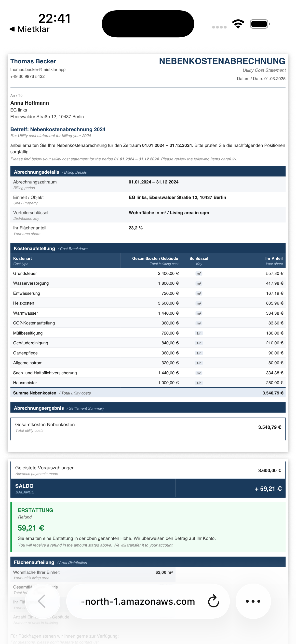Screen dimensions: 296x644
Task: Select the Abrechnungsergebnis section header
Action: coord(148,408)
